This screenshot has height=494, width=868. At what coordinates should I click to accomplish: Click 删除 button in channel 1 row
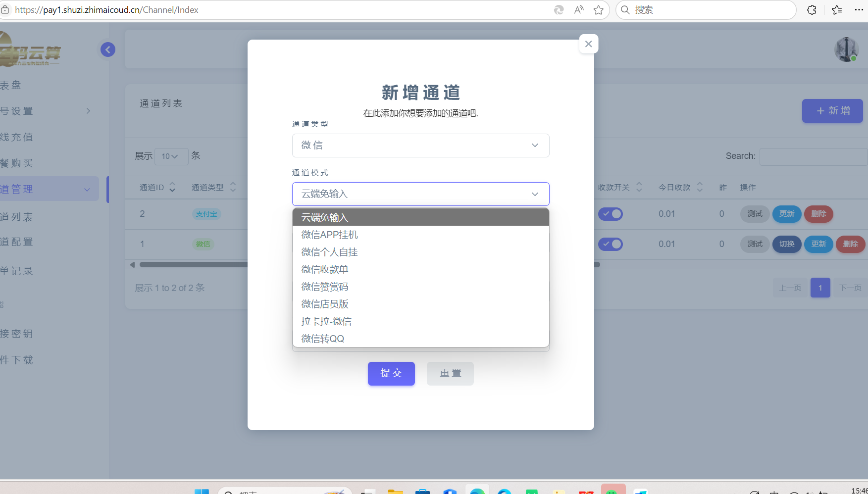pyautogui.click(x=850, y=244)
